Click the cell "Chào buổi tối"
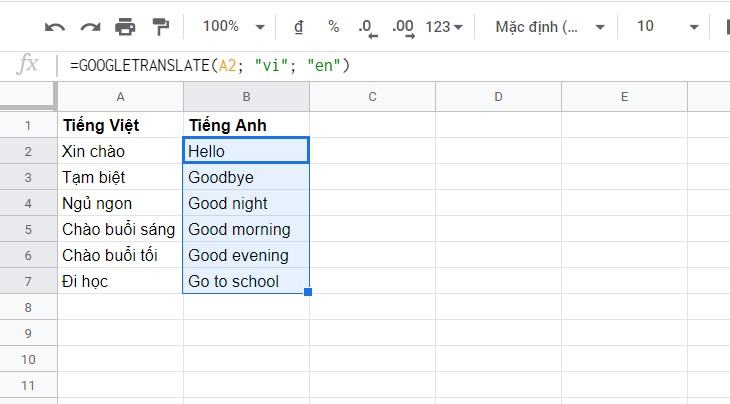This screenshot has width=730, height=404. pos(120,256)
